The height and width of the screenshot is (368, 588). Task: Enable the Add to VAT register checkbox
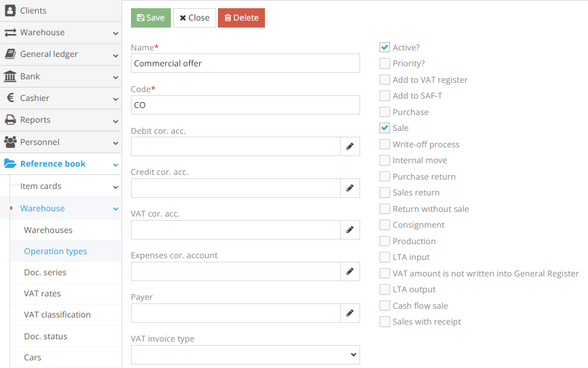(x=385, y=80)
